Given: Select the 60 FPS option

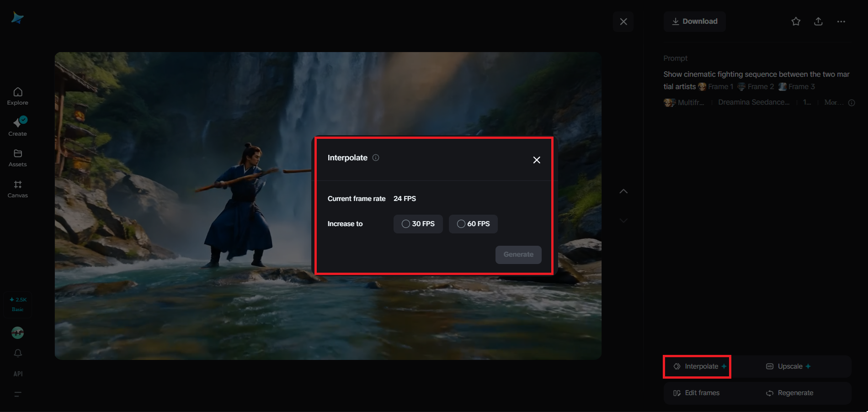Looking at the screenshot, I should [473, 224].
